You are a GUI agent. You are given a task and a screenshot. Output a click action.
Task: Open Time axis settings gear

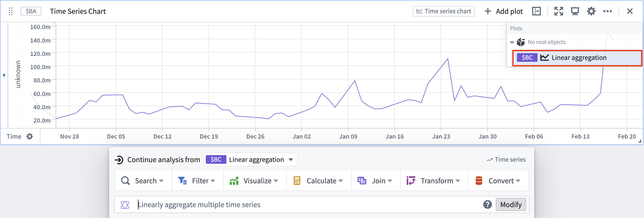pos(30,136)
